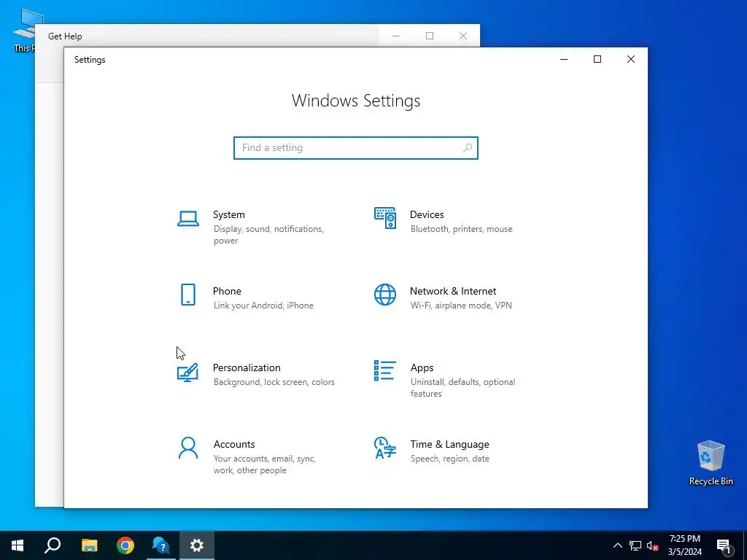Click "Bluetooth, printers, mouse" description
The image size is (747, 560).
pos(462,229)
